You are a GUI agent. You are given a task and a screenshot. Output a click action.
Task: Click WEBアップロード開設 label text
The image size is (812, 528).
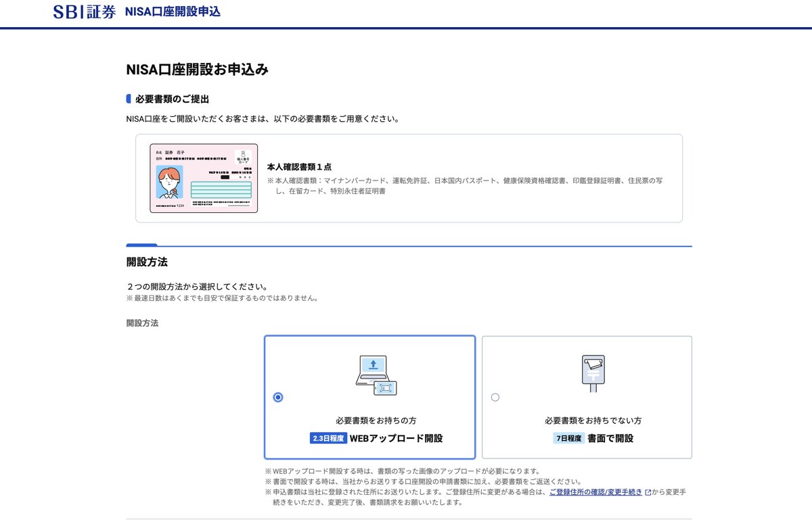click(397, 438)
